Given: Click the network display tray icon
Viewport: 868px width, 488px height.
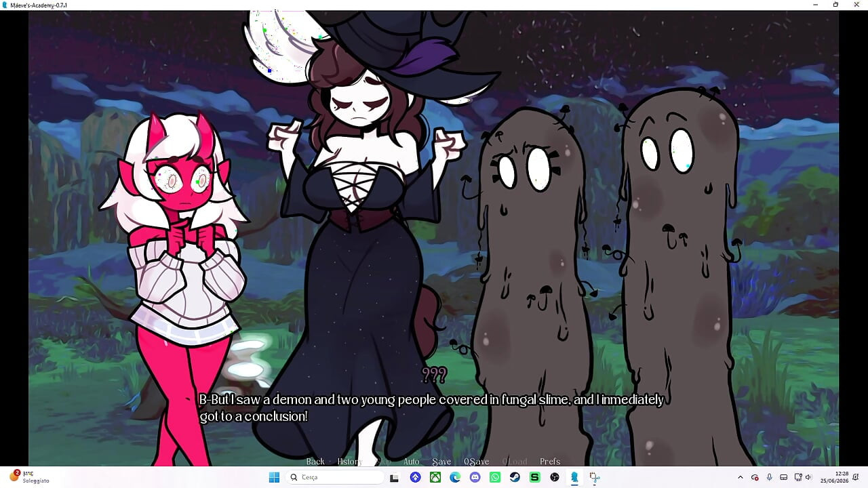Looking at the screenshot, I should [798, 477].
